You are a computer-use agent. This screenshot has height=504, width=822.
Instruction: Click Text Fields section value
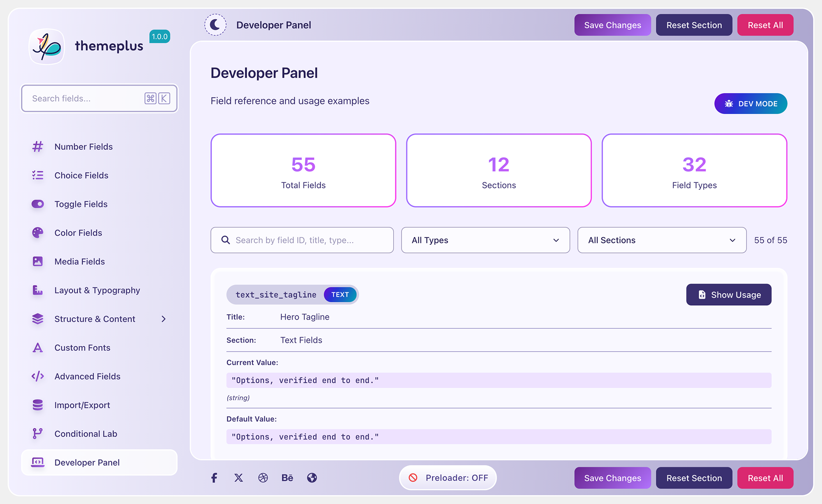tap(301, 340)
